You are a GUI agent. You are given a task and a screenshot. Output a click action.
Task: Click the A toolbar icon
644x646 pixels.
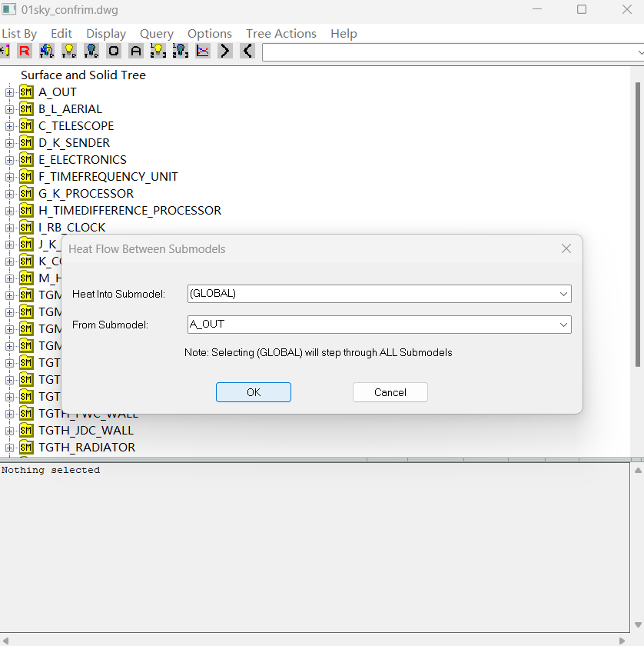coord(136,51)
